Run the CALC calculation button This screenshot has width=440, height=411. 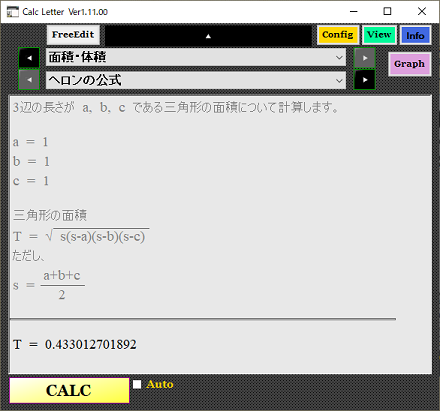click(69, 390)
